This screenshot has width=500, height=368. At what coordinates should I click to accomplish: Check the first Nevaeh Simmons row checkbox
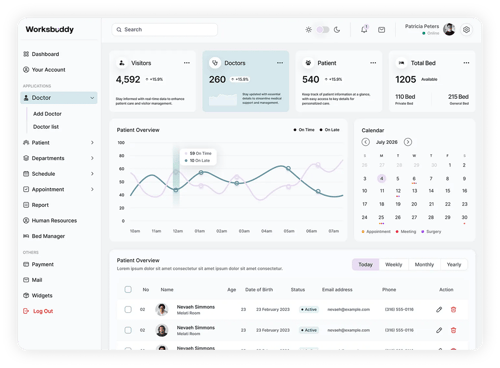tap(128, 309)
